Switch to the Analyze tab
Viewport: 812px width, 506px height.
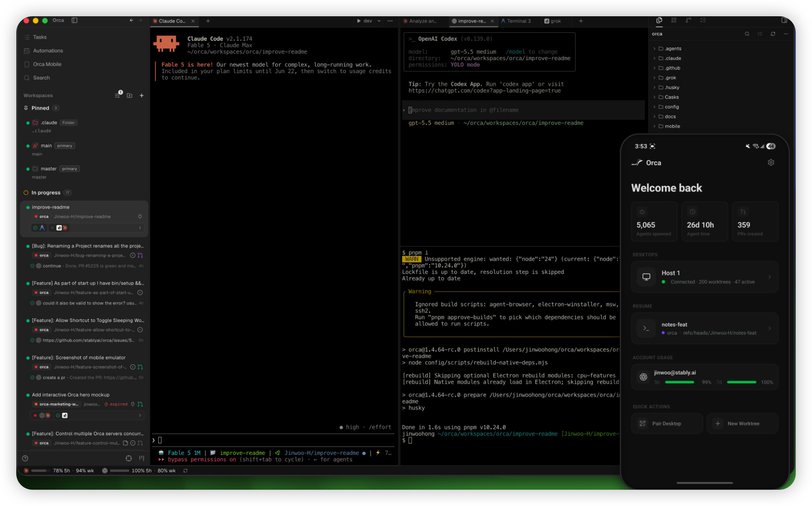[x=423, y=21]
